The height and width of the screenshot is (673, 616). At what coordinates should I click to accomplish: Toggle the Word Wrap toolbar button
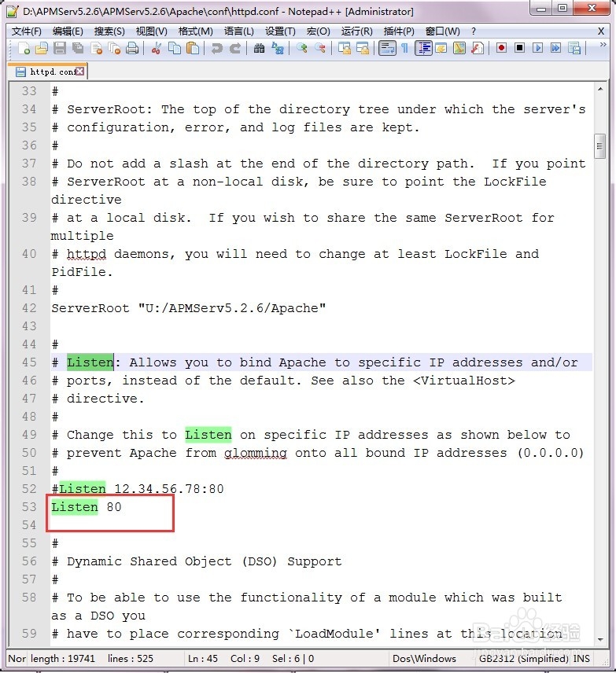coord(387,48)
